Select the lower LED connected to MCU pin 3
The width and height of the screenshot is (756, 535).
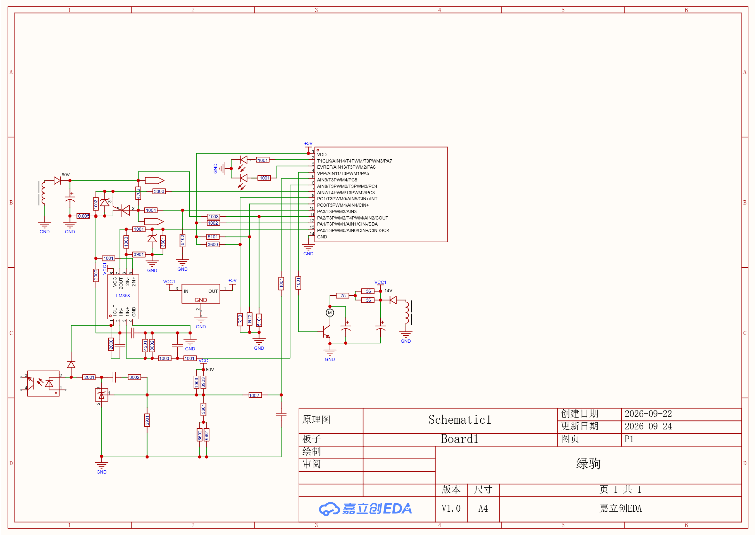(243, 178)
